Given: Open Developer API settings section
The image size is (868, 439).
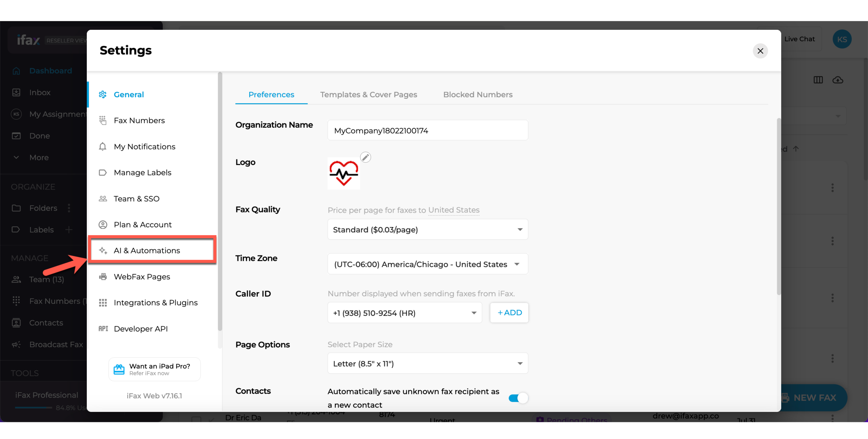Looking at the screenshot, I should pos(153,329).
